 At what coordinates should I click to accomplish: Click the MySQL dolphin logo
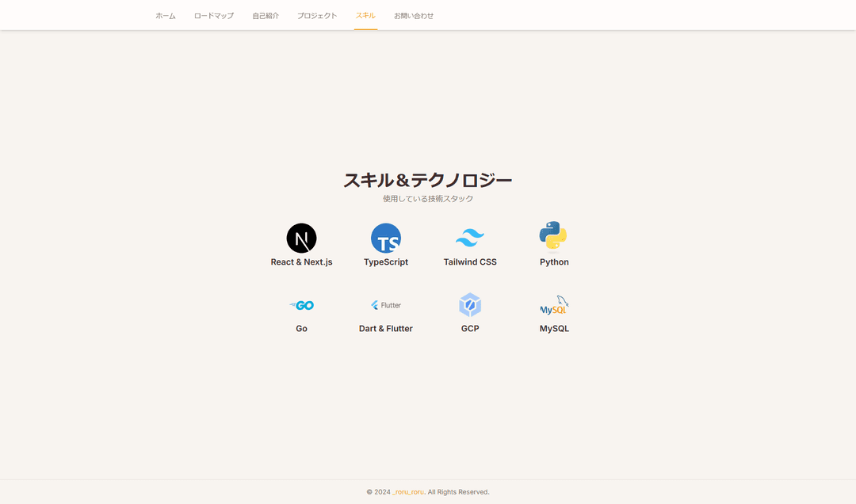tap(554, 304)
